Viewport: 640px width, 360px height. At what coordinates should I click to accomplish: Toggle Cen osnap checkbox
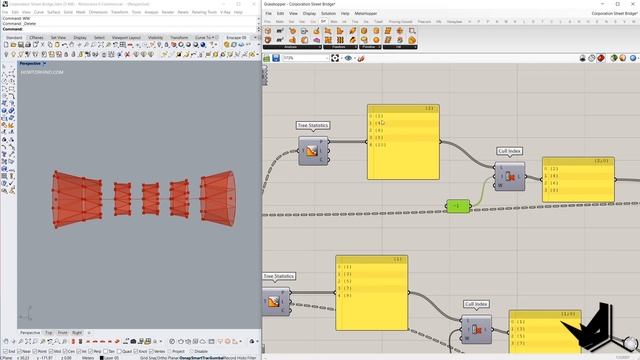pos(65,351)
